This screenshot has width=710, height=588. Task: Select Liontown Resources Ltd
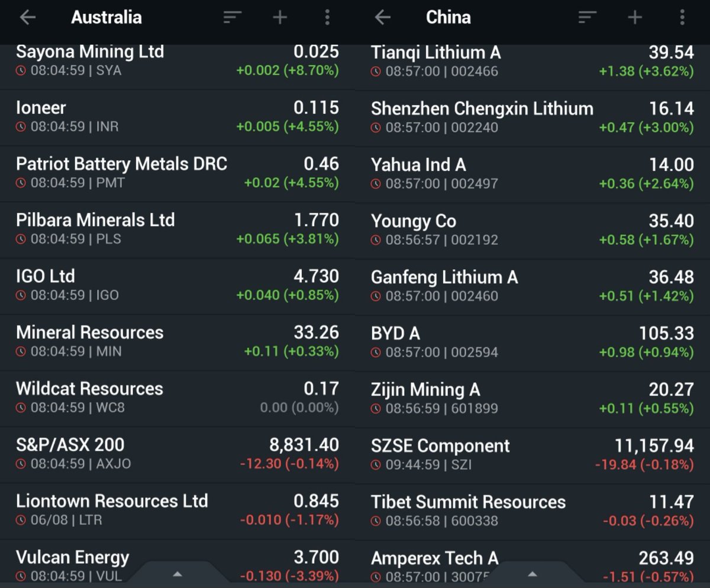pos(177,511)
